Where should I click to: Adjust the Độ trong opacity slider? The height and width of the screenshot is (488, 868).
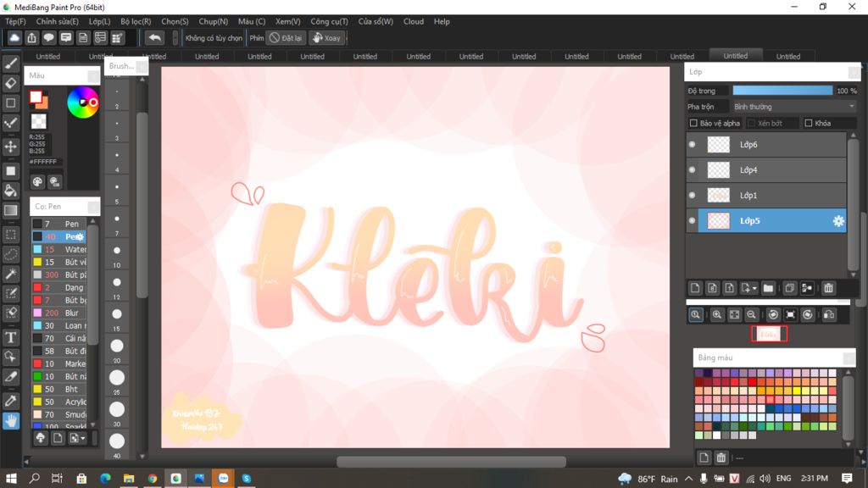pos(782,90)
